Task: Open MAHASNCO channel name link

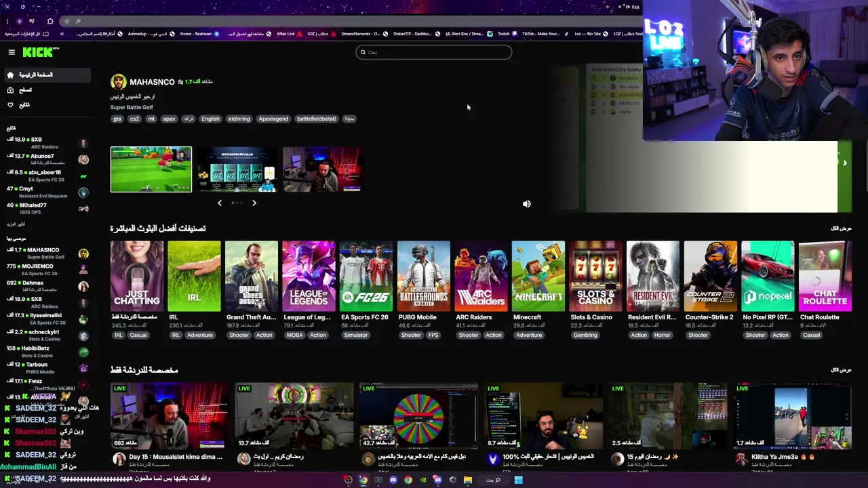Action: tap(152, 82)
